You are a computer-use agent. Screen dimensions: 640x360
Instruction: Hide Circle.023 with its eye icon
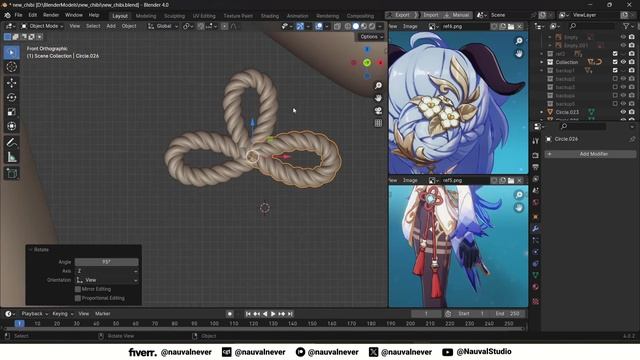[623, 112]
